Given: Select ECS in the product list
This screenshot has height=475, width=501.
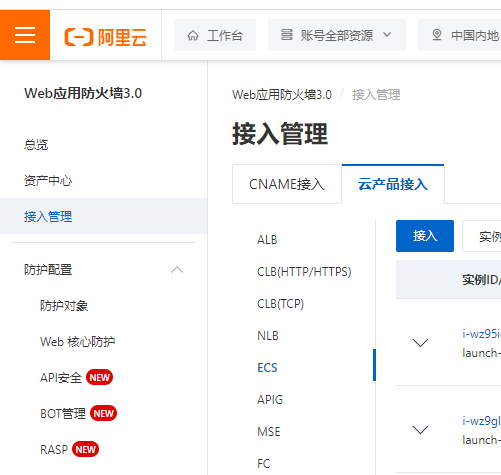Looking at the screenshot, I should (x=267, y=368).
